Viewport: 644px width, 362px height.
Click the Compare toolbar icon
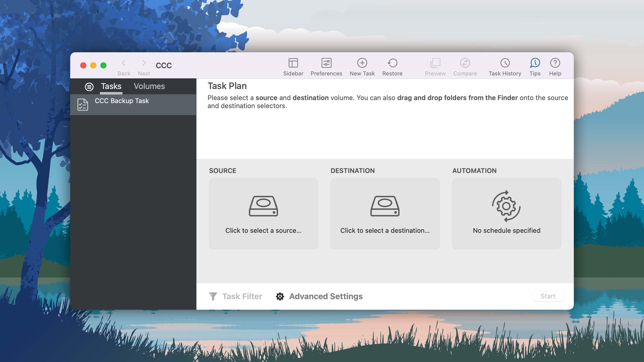click(465, 63)
